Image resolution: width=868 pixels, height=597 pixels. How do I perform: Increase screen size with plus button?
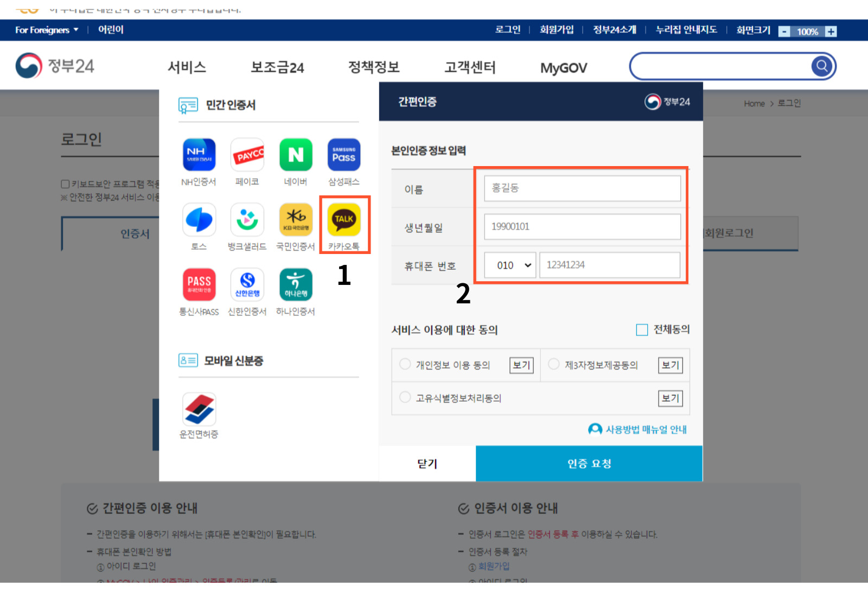[831, 31]
